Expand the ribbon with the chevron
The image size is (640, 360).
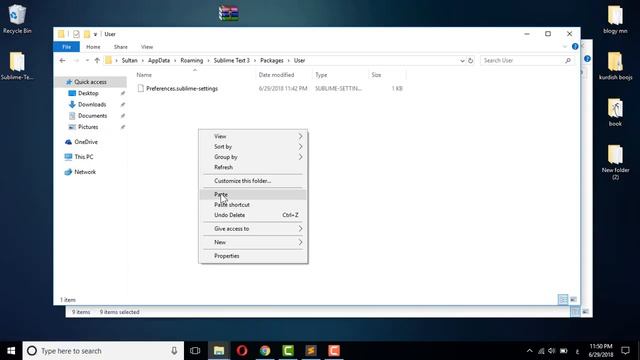click(565, 47)
